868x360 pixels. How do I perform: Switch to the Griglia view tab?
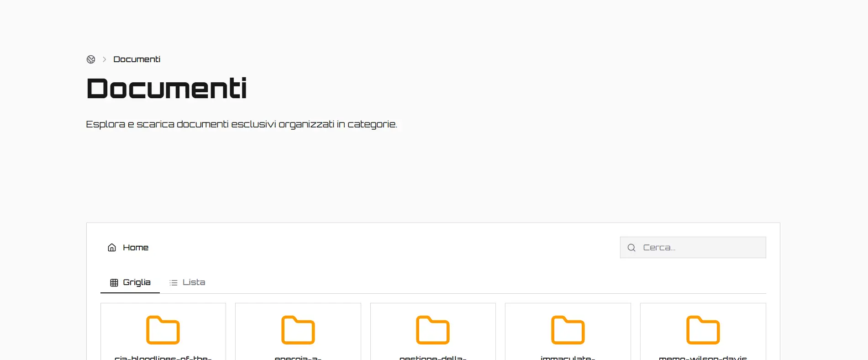pyautogui.click(x=130, y=282)
